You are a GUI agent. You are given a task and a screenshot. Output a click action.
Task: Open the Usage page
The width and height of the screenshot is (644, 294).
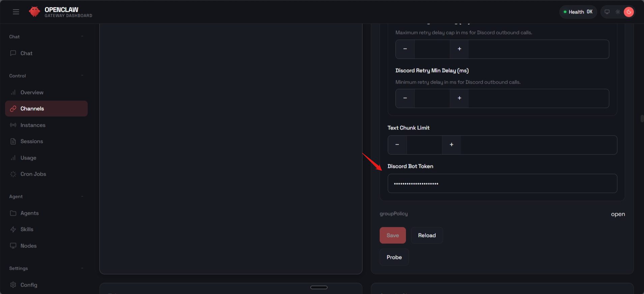coord(46,158)
